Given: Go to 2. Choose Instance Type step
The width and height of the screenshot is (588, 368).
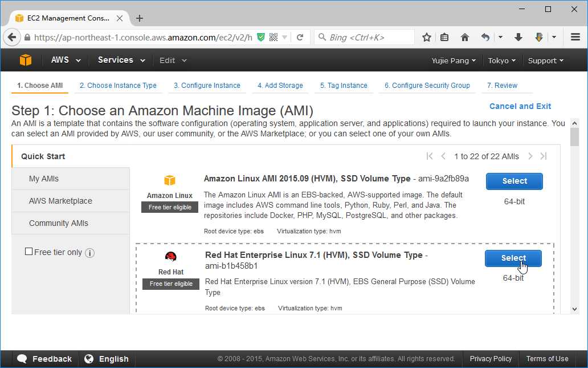Looking at the screenshot, I should click(118, 86).
